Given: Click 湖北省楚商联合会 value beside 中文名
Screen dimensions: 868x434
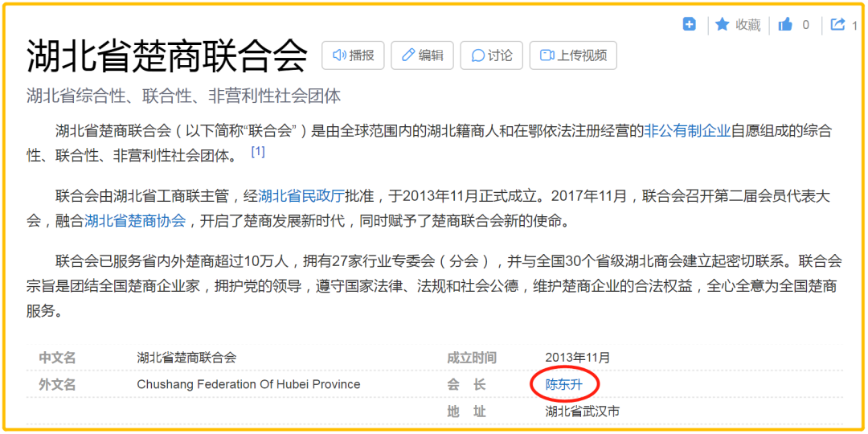Looking at the screenshot, I should (186, 358).
